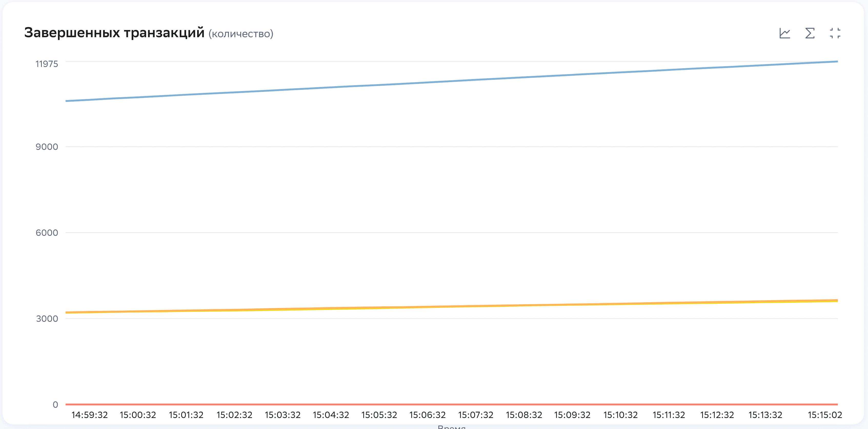The height and width of the screenshot is (429, 868).
Task: Click the 6000 y-axis label
Action: (46, 233)
